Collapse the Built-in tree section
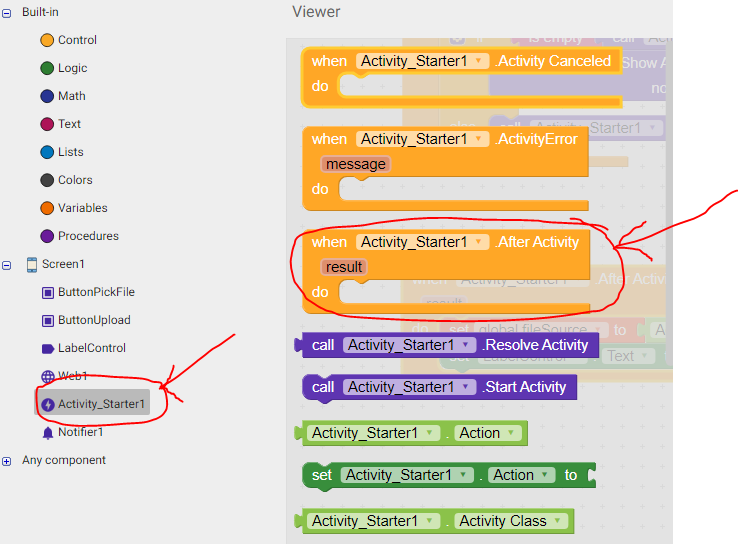 7,13
